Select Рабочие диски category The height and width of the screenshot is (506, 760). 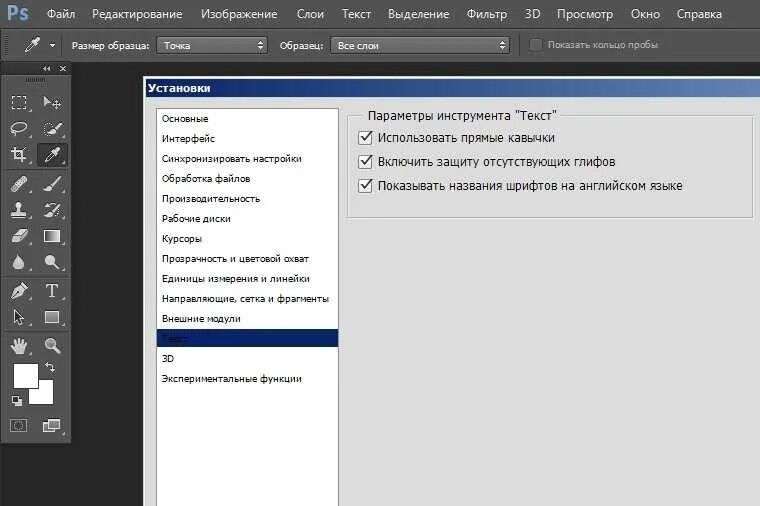(x=247, y=219)
